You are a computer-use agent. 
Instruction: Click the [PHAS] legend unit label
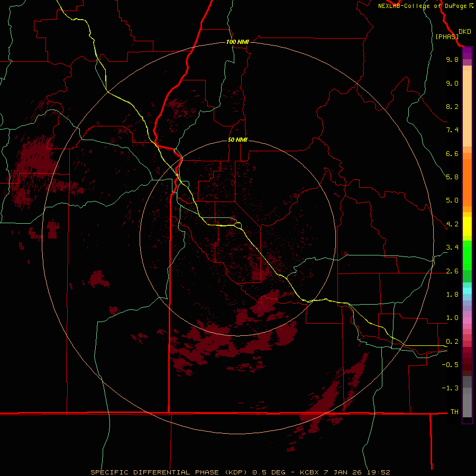pyautogui.click(x=447, y=36)
